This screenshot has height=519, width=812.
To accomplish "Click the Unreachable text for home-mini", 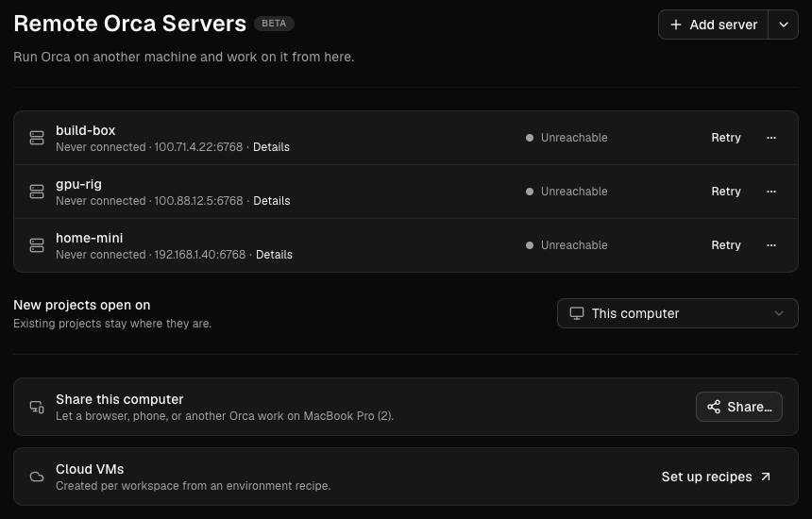I will pos(574,245).
